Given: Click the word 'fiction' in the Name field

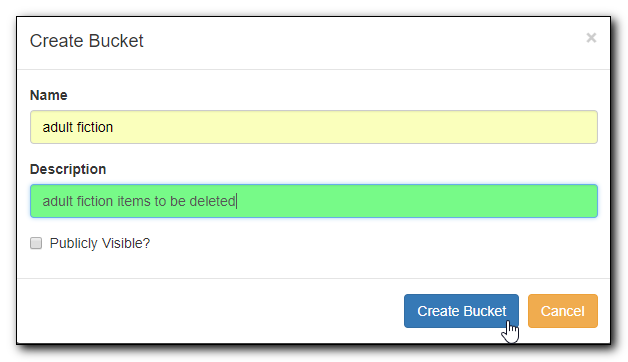Looking at the screenshot, I should click(95, 127).
